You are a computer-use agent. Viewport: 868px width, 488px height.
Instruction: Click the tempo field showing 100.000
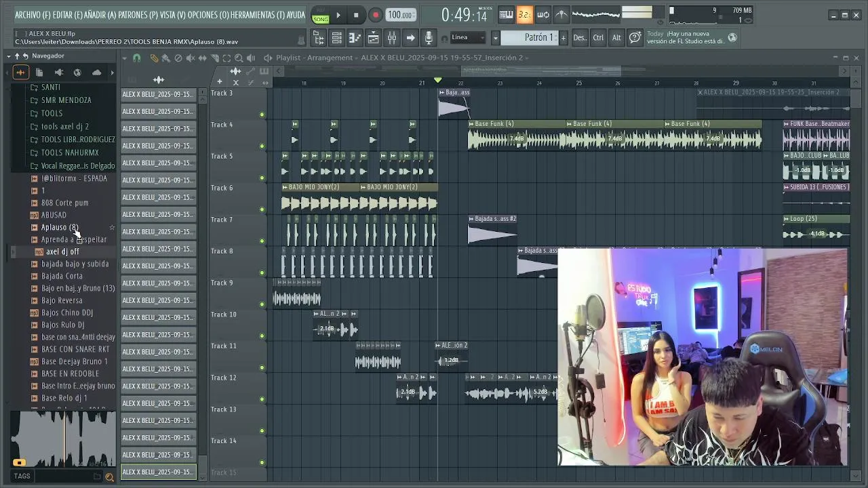[401, 15]
